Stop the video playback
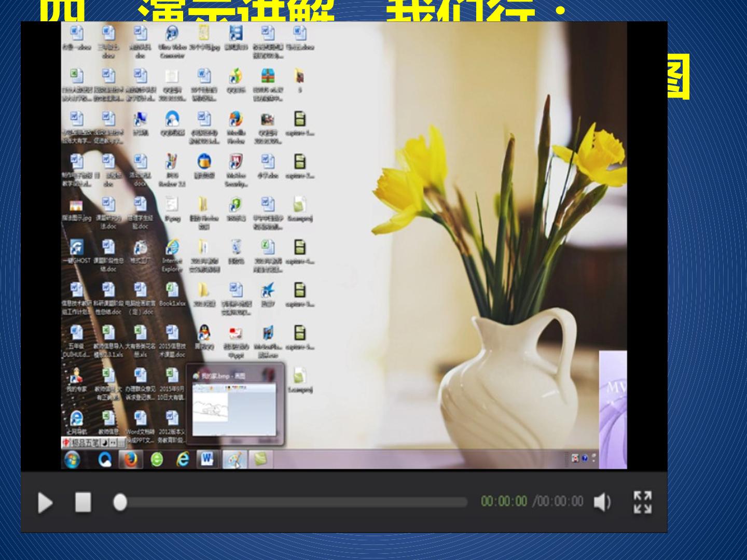 (x=83, y=502)
